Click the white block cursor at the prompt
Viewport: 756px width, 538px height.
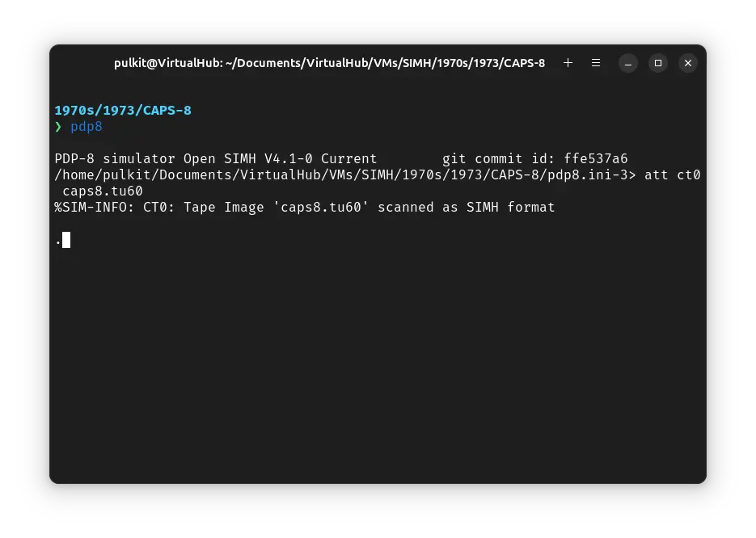pyautogui.click(x=66, y=240)
